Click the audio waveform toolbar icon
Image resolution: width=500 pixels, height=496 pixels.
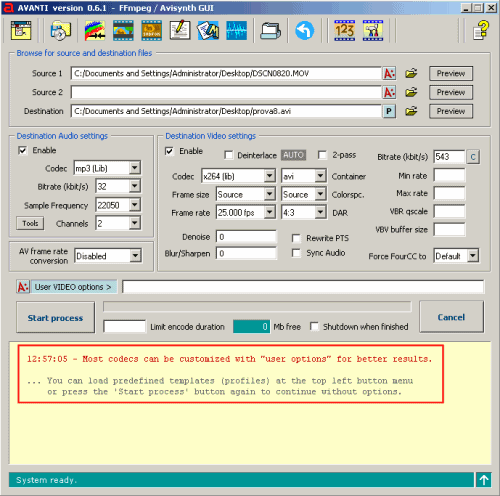point(236,31)
